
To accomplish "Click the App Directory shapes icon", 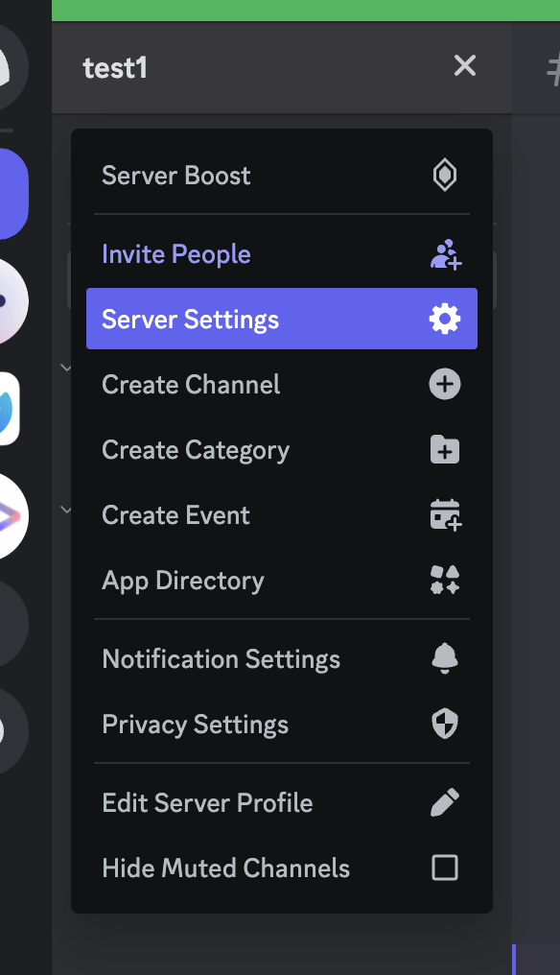I will pos(444,581).
